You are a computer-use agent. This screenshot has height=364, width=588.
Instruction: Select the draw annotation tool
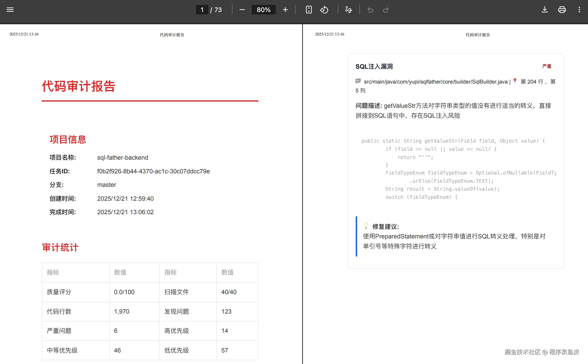(x=349, y=10)
